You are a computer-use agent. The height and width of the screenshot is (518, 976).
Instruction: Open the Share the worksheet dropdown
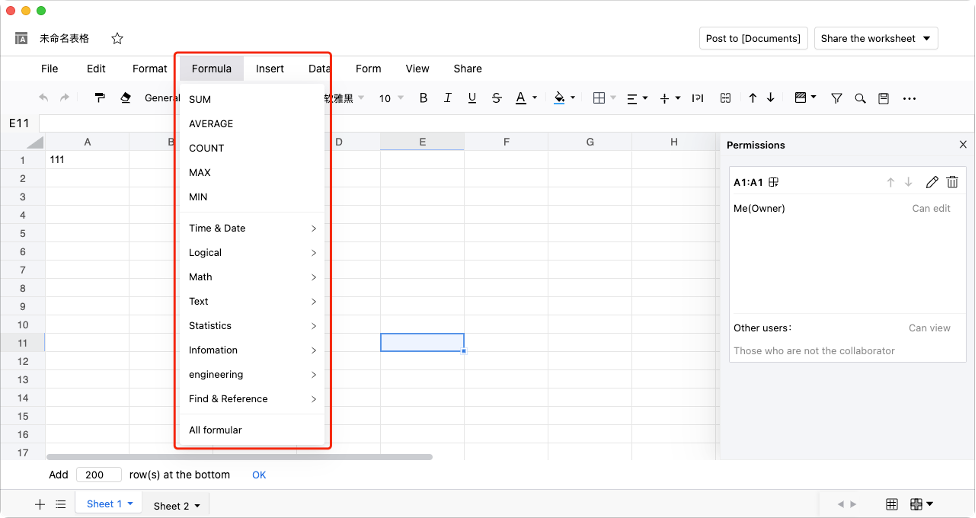point(875,39)
